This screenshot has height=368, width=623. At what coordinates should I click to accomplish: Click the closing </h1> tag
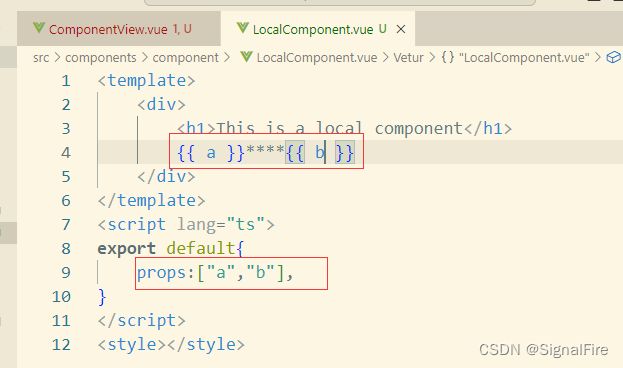488,128
